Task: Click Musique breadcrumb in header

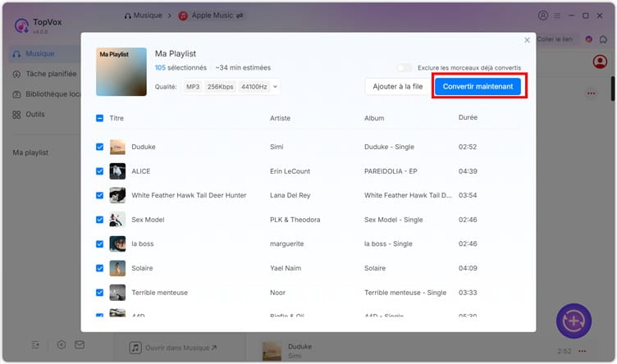Action: 144,16
